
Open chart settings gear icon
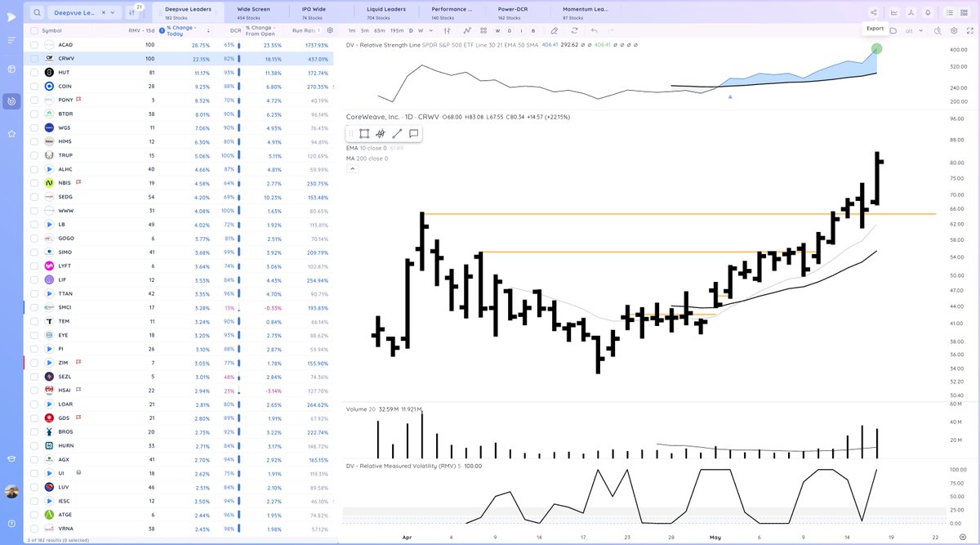point(954,30)
